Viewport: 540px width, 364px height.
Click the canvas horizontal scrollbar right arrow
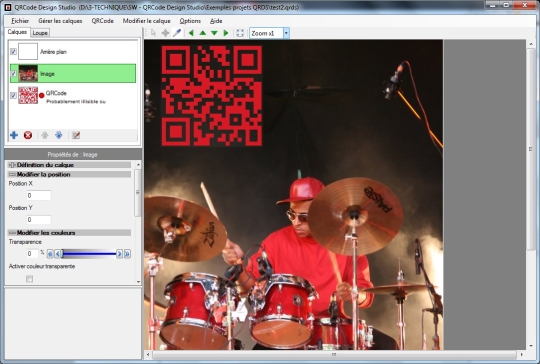tap(522, 354)
